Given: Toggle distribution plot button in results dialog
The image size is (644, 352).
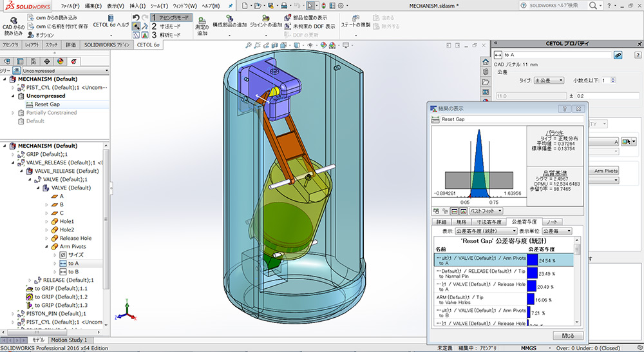Looking at the screenshot, I should click(463, 211).
